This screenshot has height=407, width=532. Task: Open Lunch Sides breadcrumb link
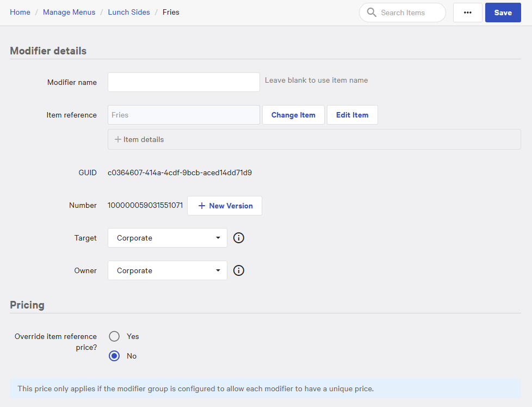coord(129,12)
